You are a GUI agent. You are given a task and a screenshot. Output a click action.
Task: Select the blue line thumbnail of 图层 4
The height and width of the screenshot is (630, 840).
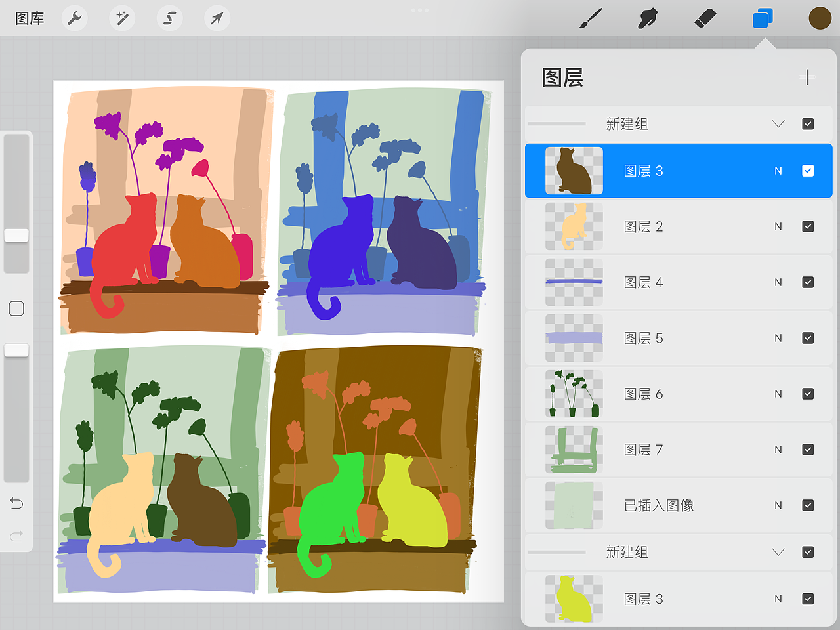[x=574, y=282]
